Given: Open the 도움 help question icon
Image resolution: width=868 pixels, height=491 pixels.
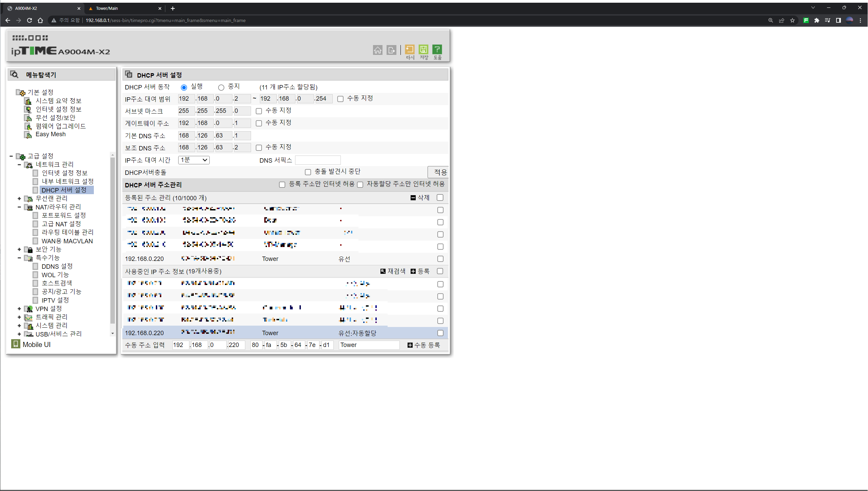Looking at the screenshot, I should tap(437, 49).
